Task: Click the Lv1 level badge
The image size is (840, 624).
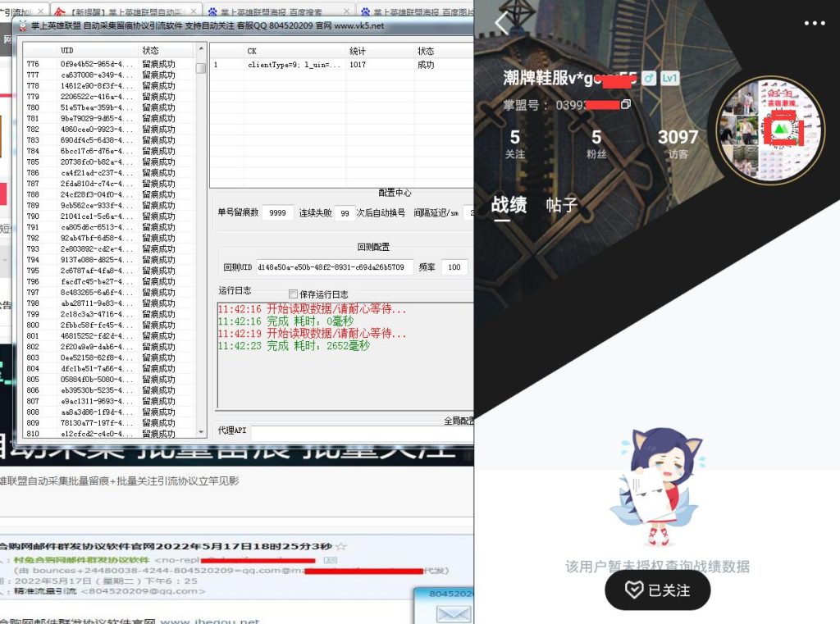Action: [x=670, y=78]
